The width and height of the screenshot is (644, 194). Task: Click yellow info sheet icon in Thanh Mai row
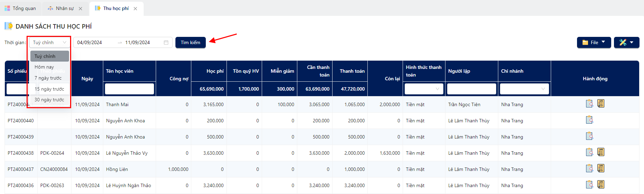click(601, 103)
